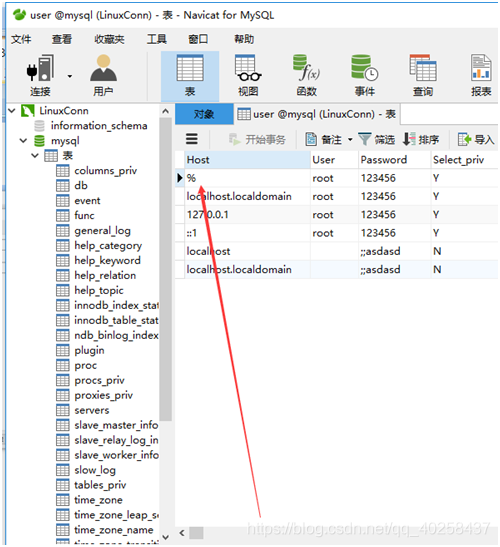Select the slow_log table
The height and width of the screenshot is (547, 500).
(x=95, y=470)
